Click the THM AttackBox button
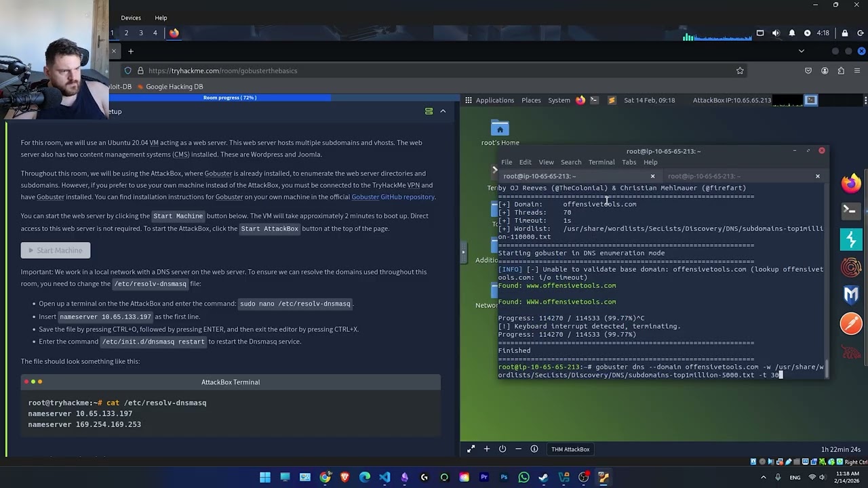 coord(570,449)
